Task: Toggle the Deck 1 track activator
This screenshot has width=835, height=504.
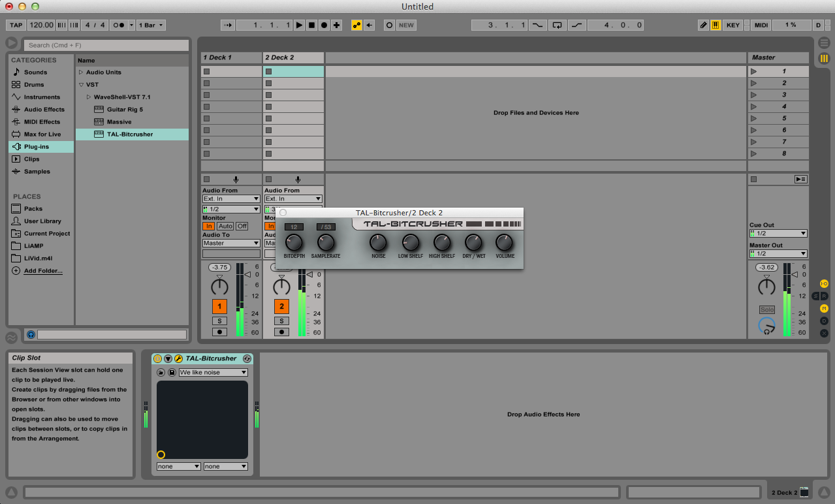Action: 219,306
